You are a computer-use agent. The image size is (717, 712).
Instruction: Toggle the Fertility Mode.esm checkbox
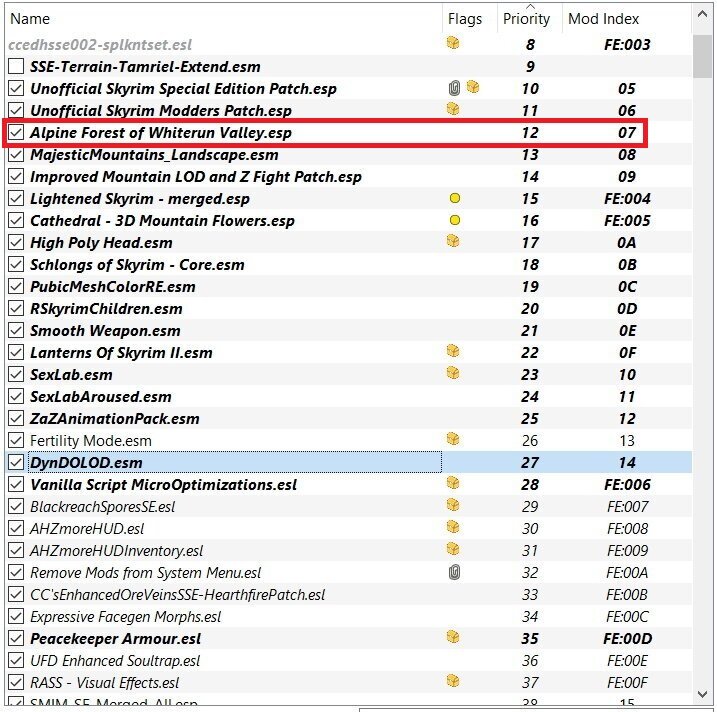coord(16,440)
